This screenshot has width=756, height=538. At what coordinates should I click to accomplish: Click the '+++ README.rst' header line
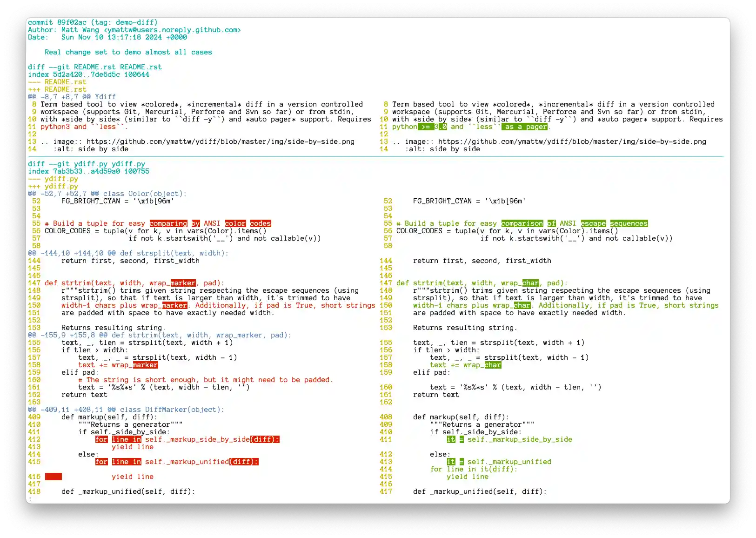[x=57, y=89]
